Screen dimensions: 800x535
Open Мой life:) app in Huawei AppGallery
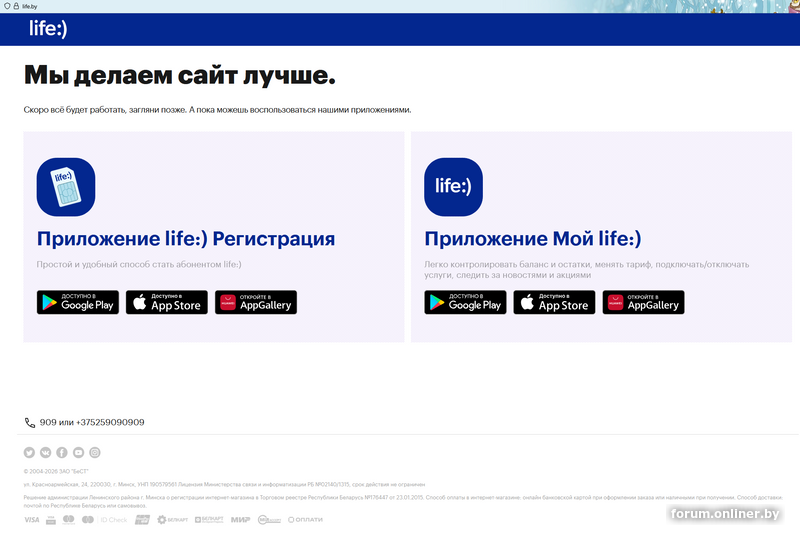(x=643, y=302)
